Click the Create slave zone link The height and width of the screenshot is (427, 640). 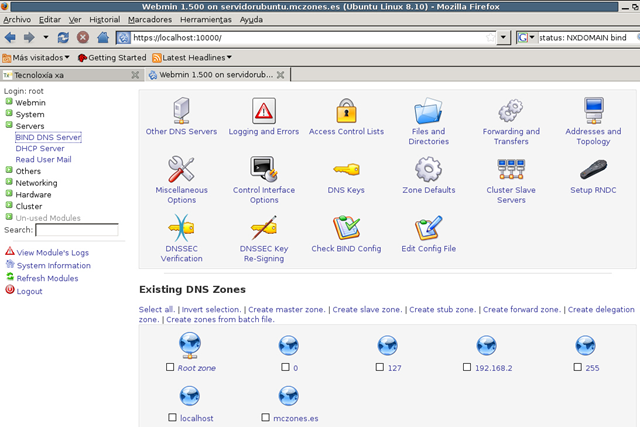click(x=367, y=309)
